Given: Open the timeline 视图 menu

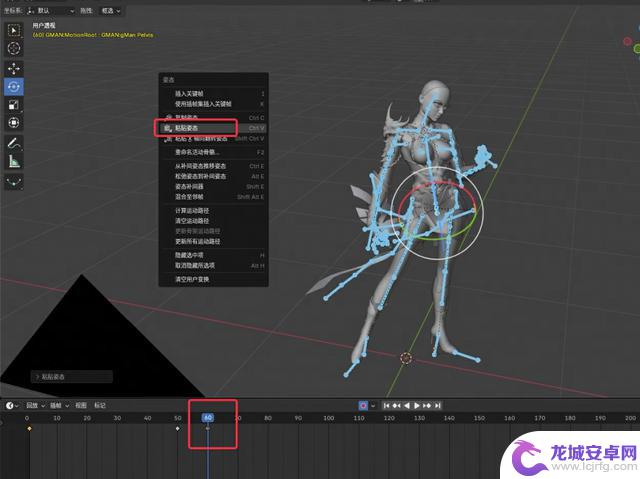Looking at the screenshot, I should point(81,406).
